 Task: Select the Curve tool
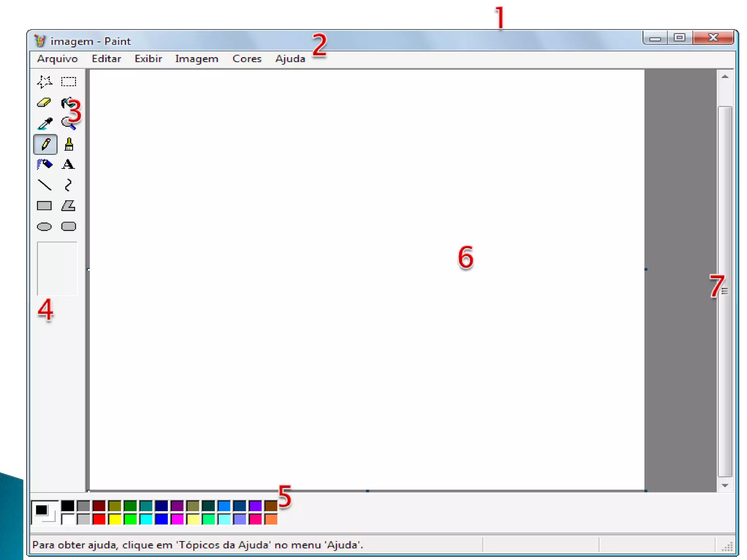point(68,185)
